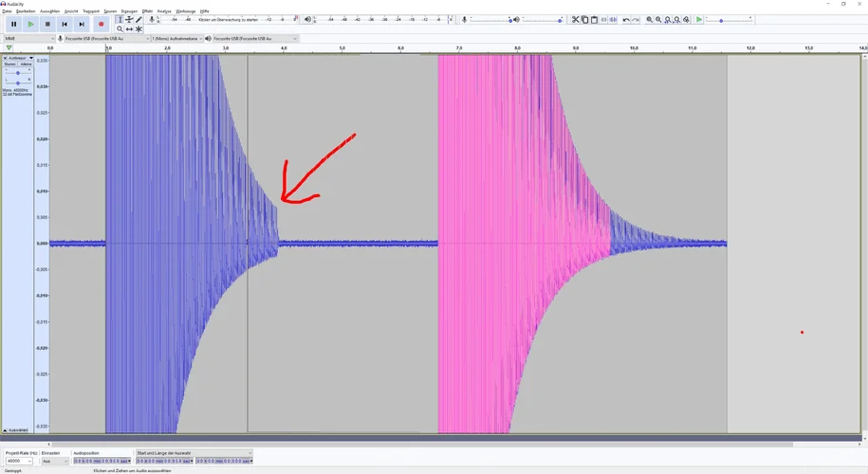Viewport: 868px width, 474px height.
Task: Open the Transport menu
Action: [91, 11]
